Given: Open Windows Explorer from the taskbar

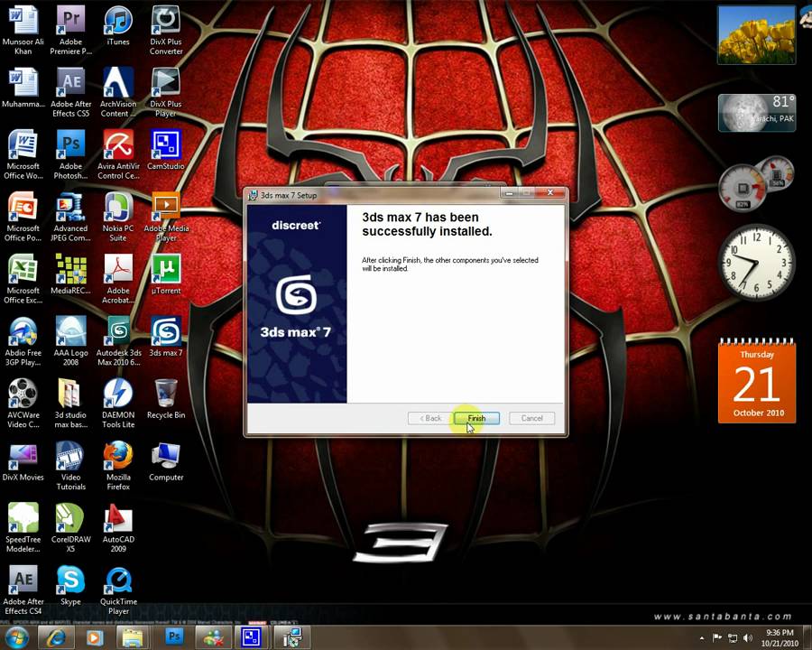Looking at the screenshot, I should click(x=132, y=637).
